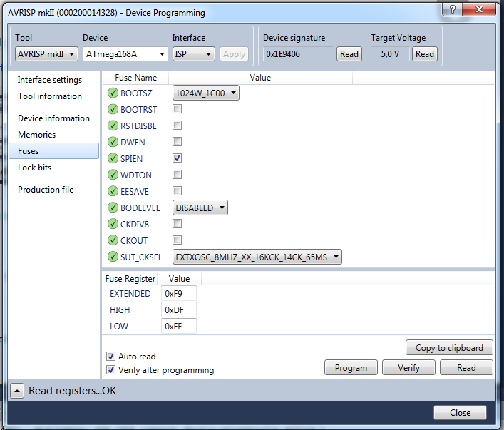The image size is (504, 430).
Task: Expand the status log with up-arrow button
Action: [17, 391]
